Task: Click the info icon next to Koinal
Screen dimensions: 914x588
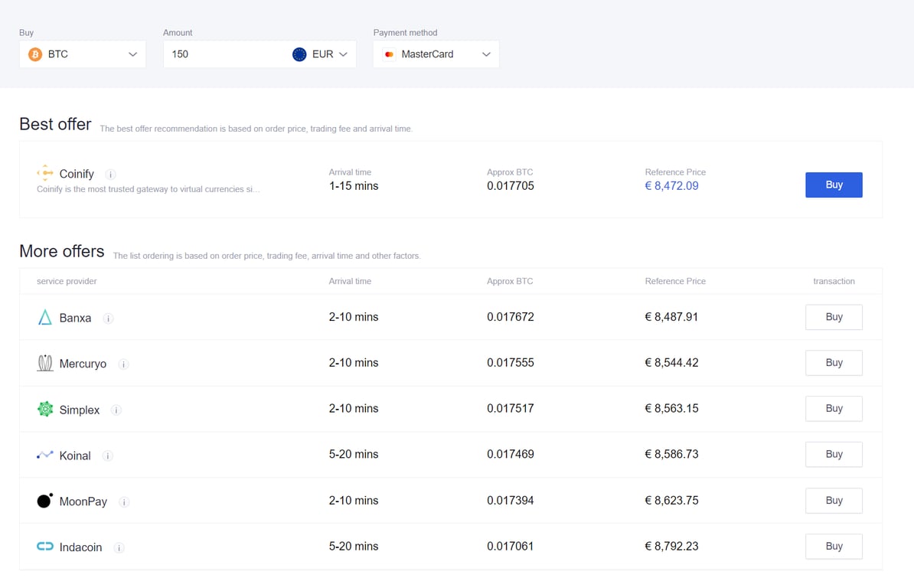Action: pos(108,456)
